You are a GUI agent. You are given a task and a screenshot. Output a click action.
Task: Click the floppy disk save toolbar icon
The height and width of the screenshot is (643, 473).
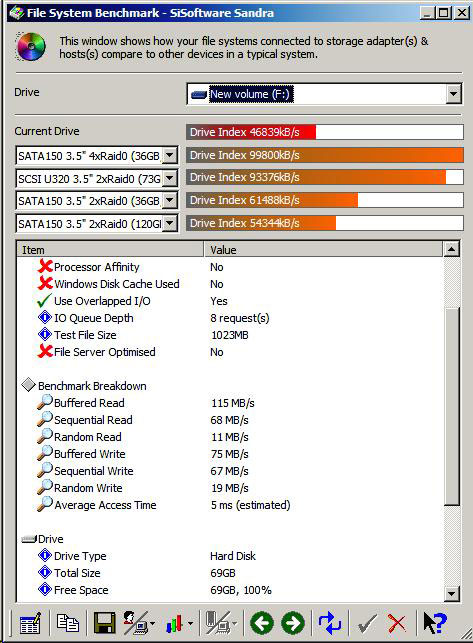click(x=104, y=623)
